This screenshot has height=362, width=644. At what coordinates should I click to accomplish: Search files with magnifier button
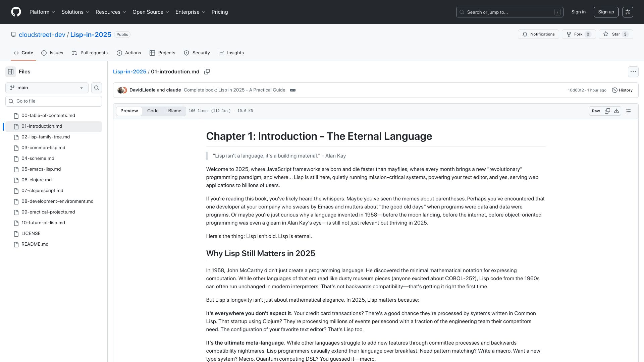(97, 88)
